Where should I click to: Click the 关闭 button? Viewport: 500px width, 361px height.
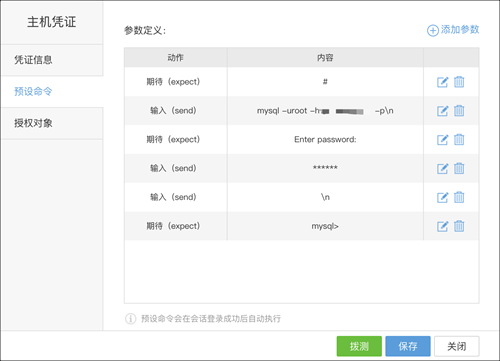(x=457, y=346)
